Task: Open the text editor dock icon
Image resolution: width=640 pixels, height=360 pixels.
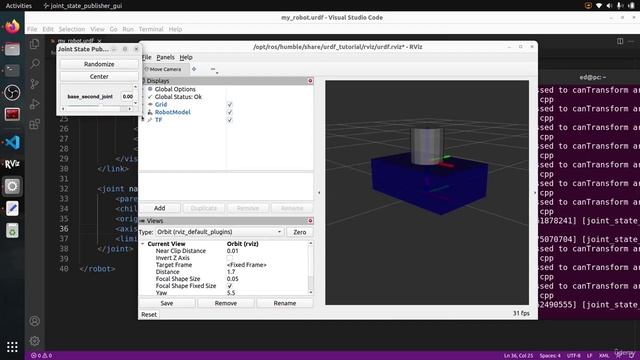Action: [x=12, y=208]
